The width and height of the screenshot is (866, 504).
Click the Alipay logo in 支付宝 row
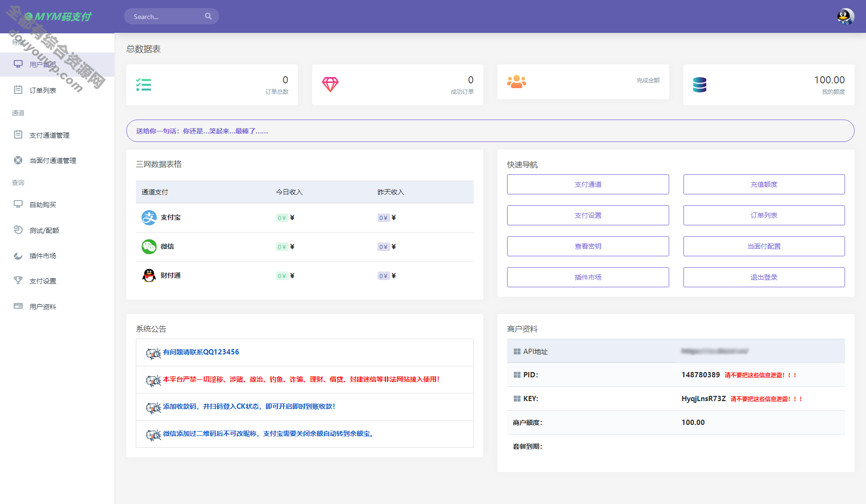pyautogui.click(x=149, y=218)
